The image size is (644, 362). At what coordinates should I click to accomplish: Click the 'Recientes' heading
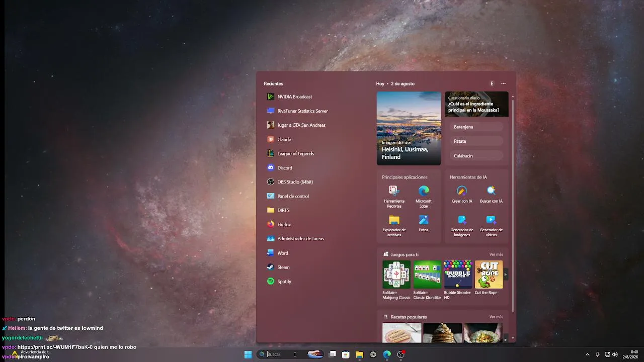tap(273, 83)
